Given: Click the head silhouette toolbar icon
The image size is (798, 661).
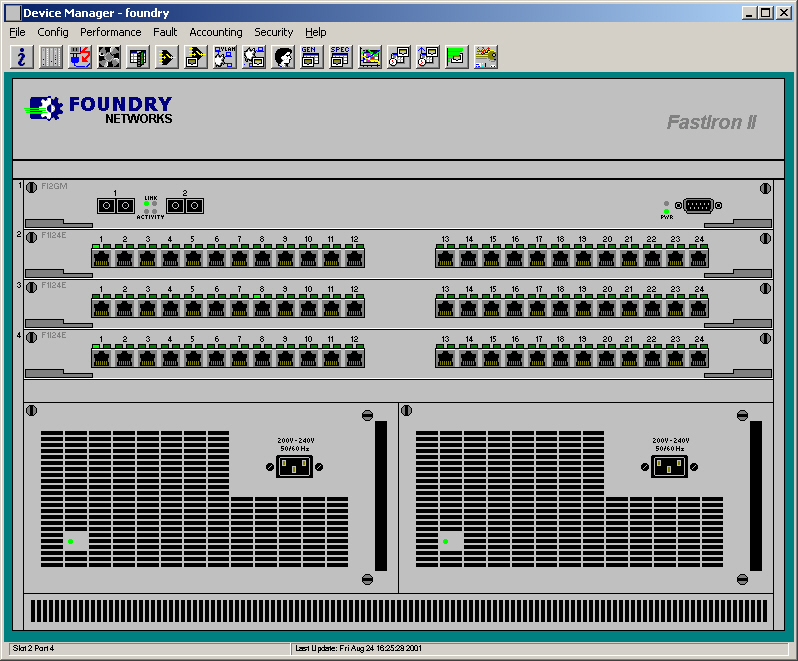Looking at the screenshot, I should pyautogui.click(x=282, y=57).
